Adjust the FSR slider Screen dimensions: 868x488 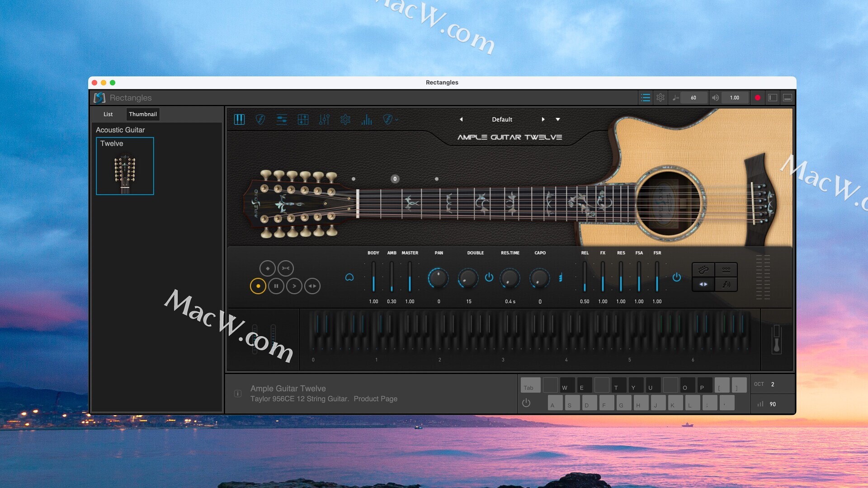657,277
